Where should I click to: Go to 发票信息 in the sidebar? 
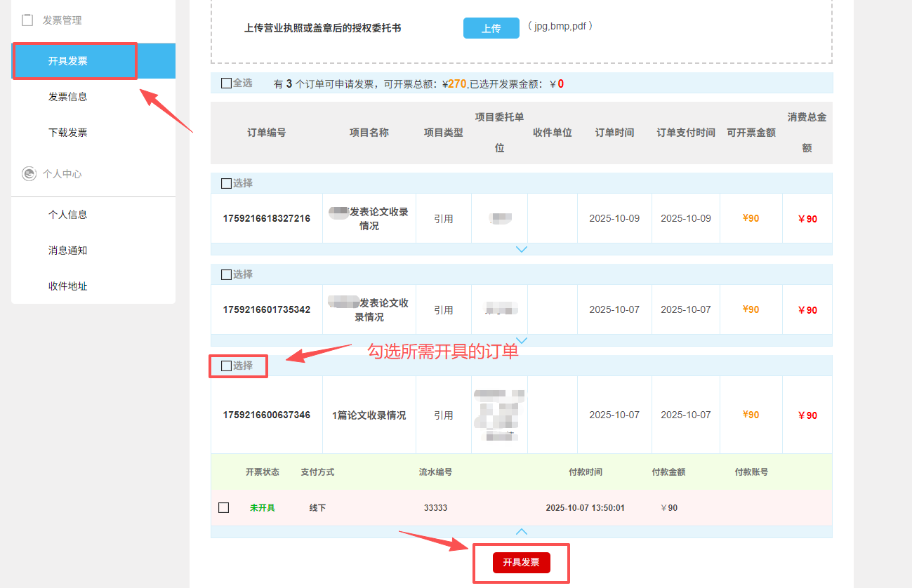[68, 97]
